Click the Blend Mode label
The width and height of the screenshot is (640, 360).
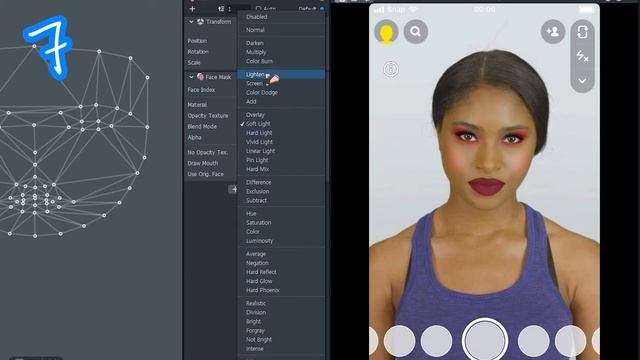pos(202,127)
